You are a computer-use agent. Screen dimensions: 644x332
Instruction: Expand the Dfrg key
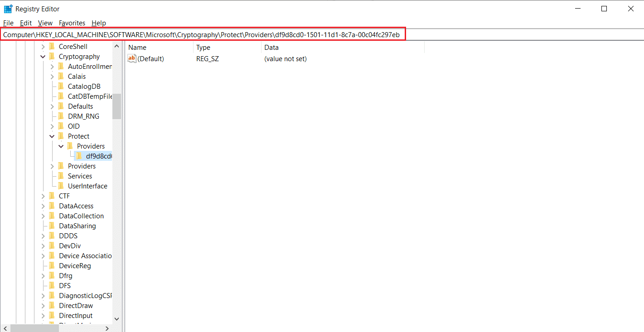(43, 276)
